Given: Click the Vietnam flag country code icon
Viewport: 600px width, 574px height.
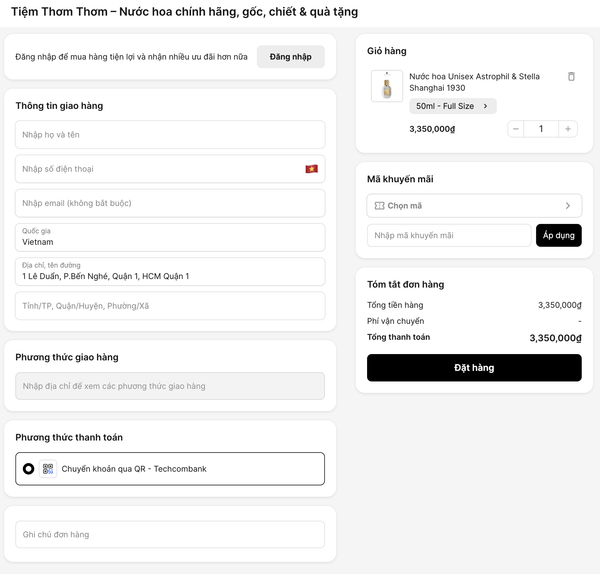Looking at the screenshot, I should pyautogui.click(x=311, y=169).
